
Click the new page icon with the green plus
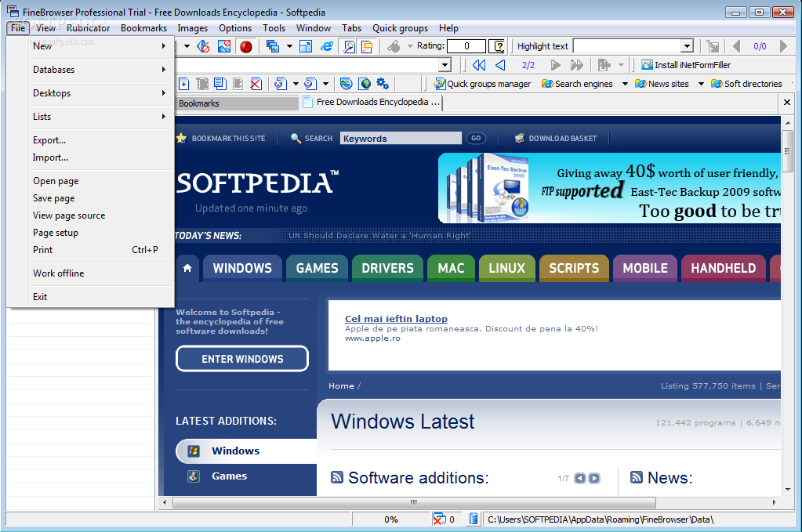pyautogui.click(x=184, y=84)
